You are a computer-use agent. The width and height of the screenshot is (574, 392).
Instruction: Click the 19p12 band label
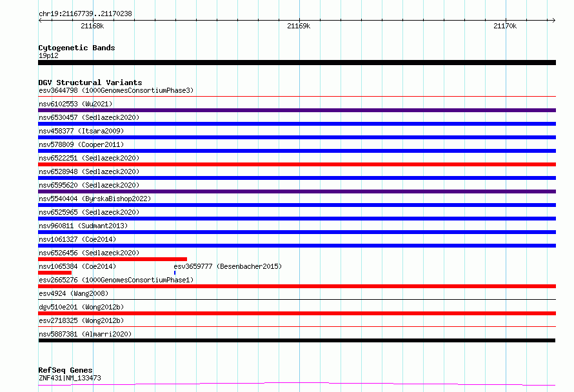coord(48,55)
